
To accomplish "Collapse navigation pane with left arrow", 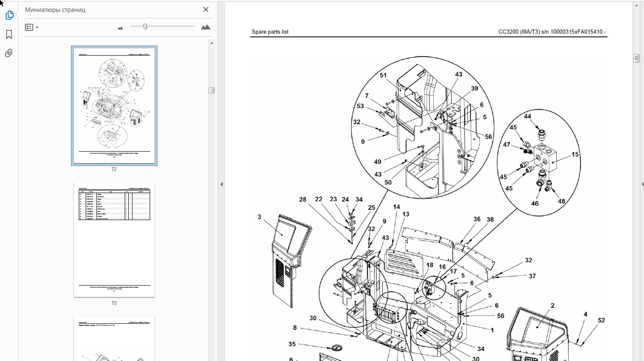I will pos(221,184).
